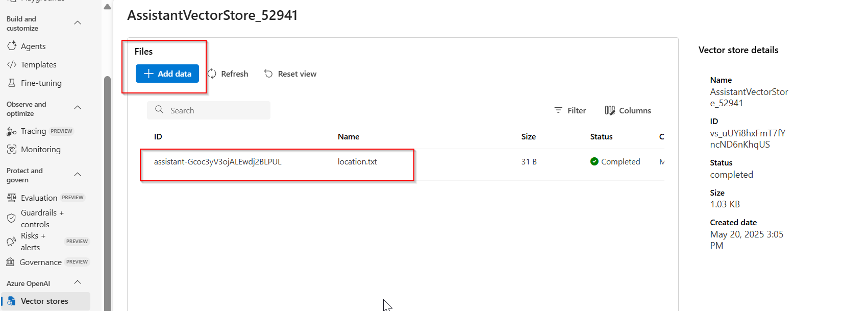Select Vector stores in sidebar
868x311 pixels.
46,301
